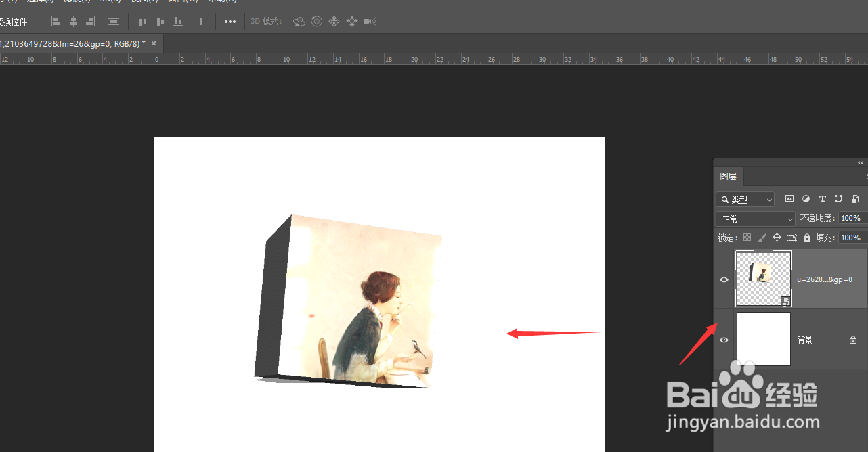
Task: Align vertical centers icon
Action: pyautogui.click(x=160, y=22)
